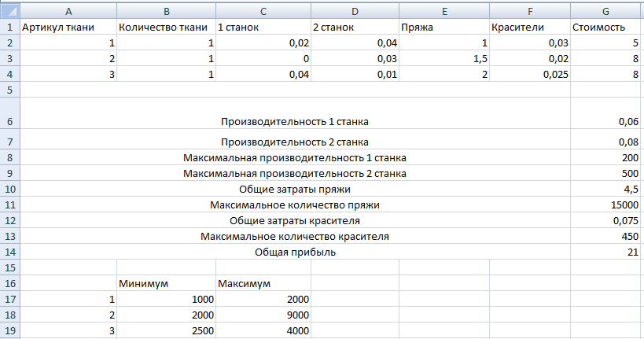This screenshot has height=339, width=644.
Task: Select row 19 header
Action: pos(10,330)
